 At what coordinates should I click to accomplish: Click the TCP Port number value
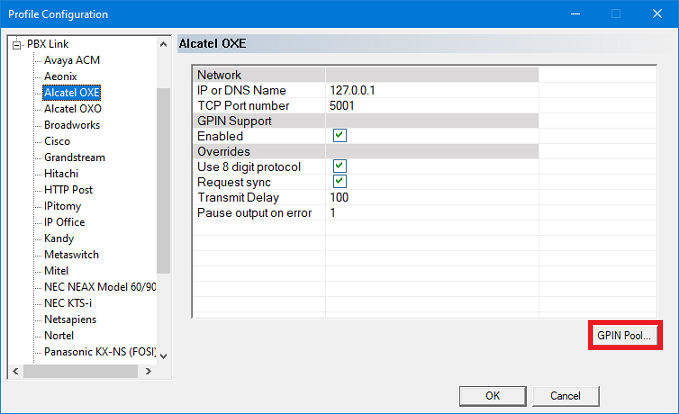(x=432, y=106)
